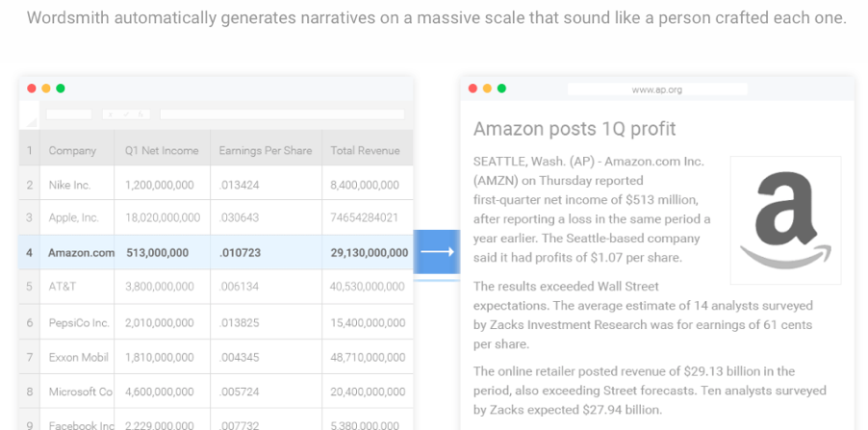Viewport: 868px width, 430px height.
Task: Click the blue arrow between spreadsheet and article
Action: coord(437,252)
